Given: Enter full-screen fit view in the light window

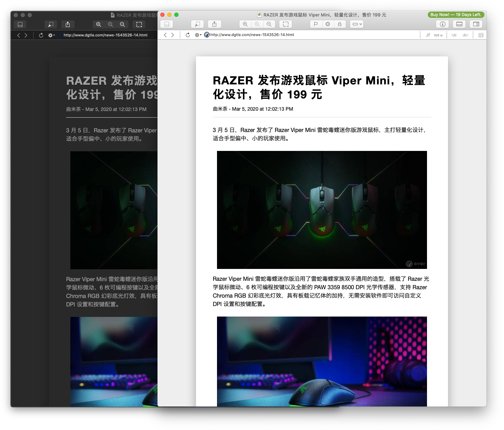Looking at the screenshot, I should [286, 24].
